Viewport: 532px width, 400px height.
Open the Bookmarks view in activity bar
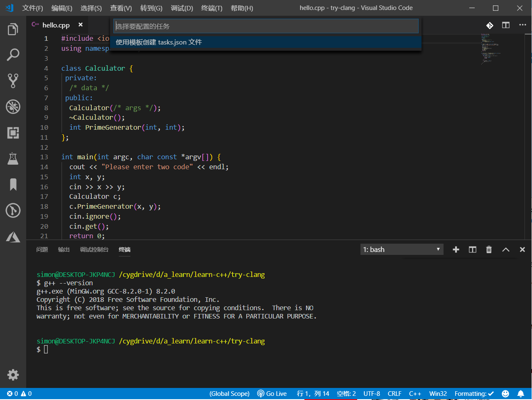tap(13, 184)
